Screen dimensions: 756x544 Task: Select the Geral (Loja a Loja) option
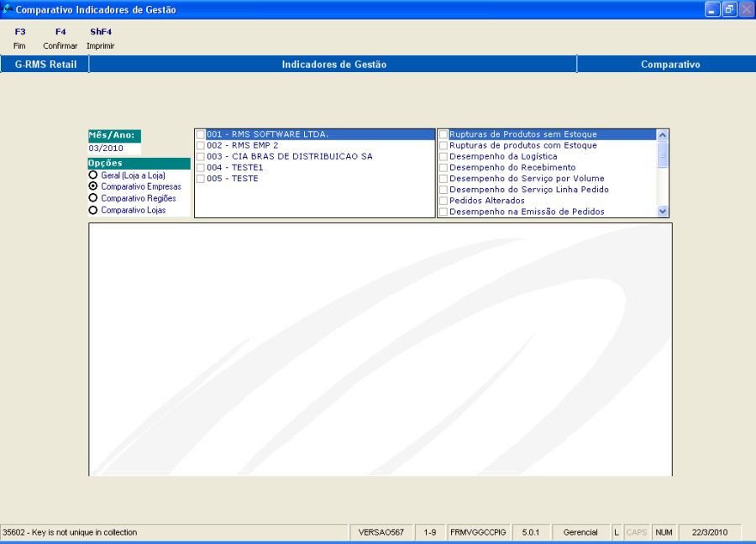point(93,175)
